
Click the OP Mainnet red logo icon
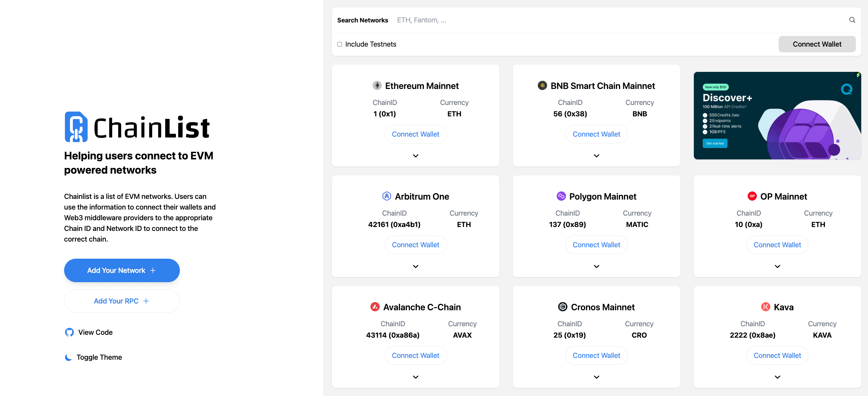coord(752,196)
